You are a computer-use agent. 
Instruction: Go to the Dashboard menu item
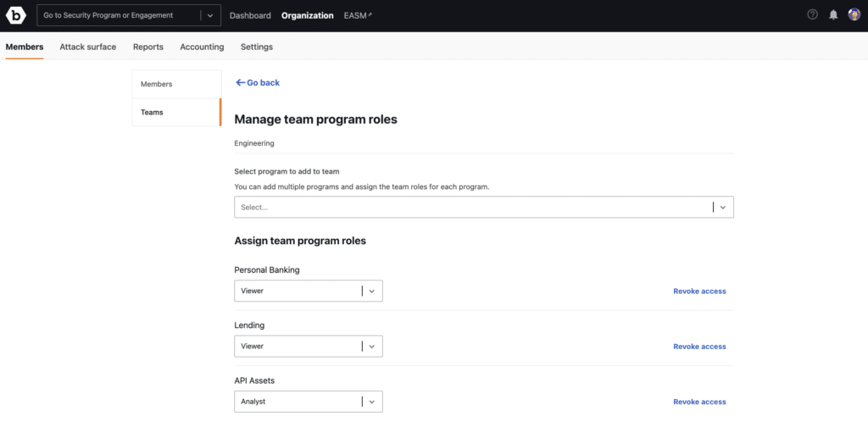pos(250,15)
